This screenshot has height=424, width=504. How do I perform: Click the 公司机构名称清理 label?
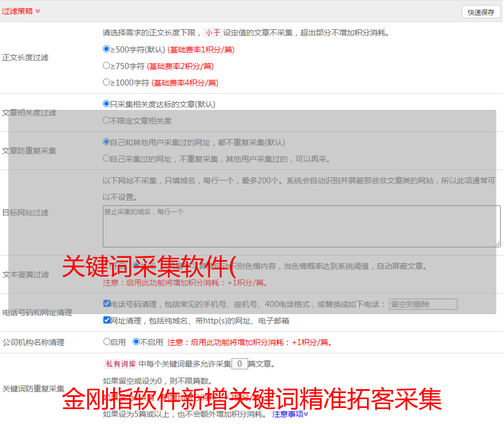pyautogui.click(x=33, y=342)
